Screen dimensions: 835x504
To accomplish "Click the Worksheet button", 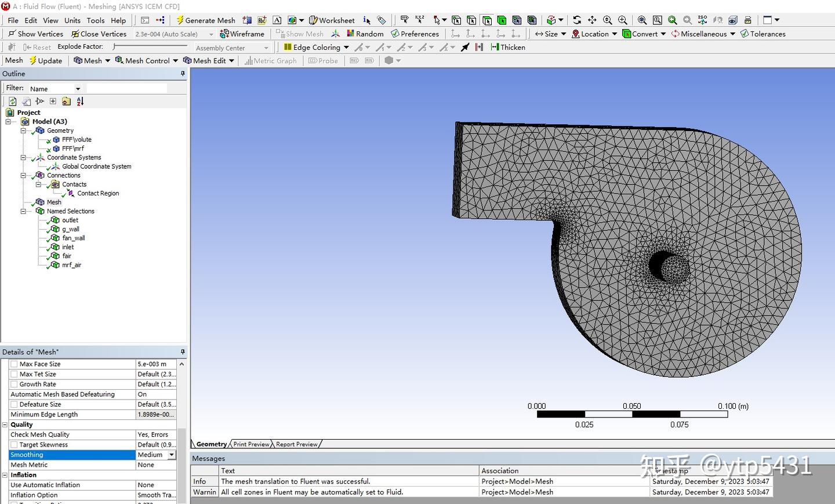I will tap(332, 20).
